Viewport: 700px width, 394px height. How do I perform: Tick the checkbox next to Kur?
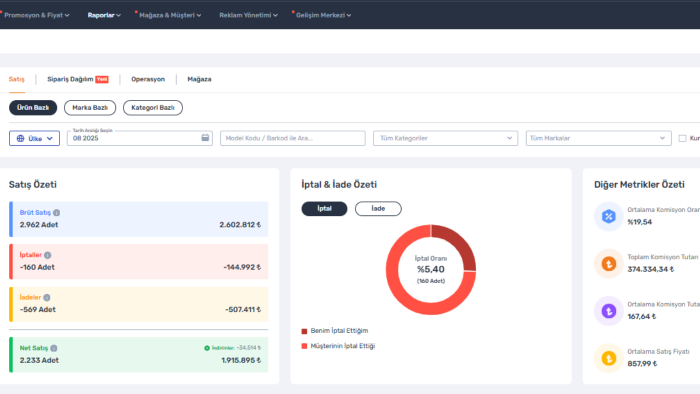682,138
